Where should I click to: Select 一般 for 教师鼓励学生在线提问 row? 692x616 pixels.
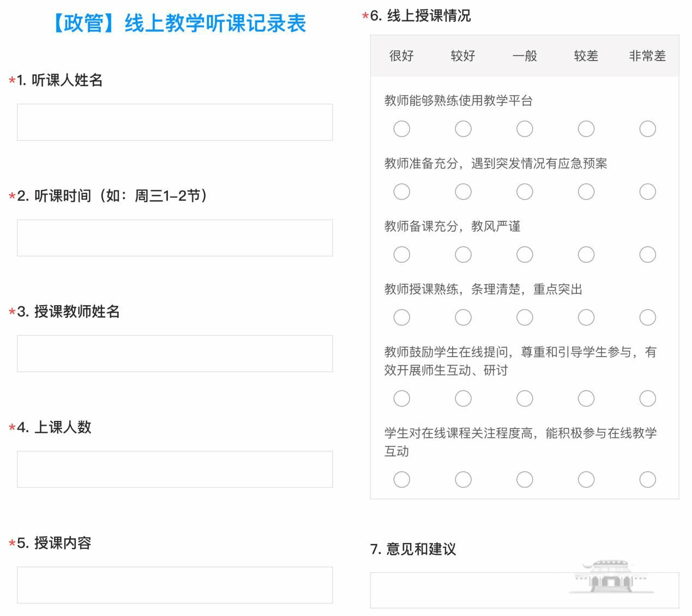(525, 398)
